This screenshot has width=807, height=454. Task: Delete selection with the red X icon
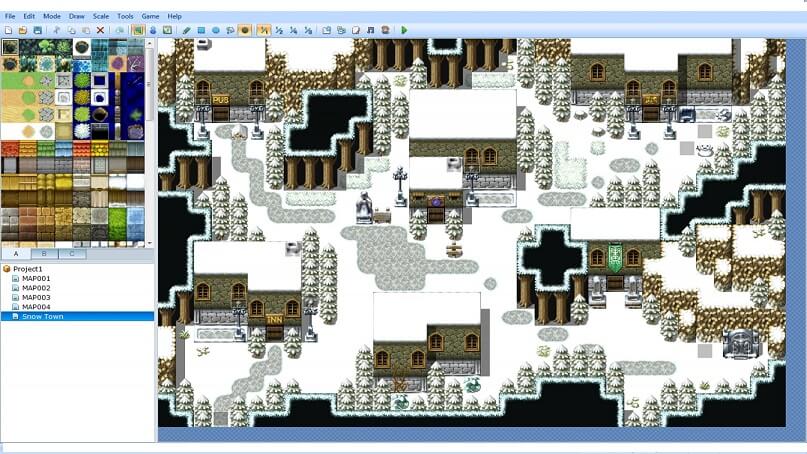pyautogui.click(x=100, y=30)
